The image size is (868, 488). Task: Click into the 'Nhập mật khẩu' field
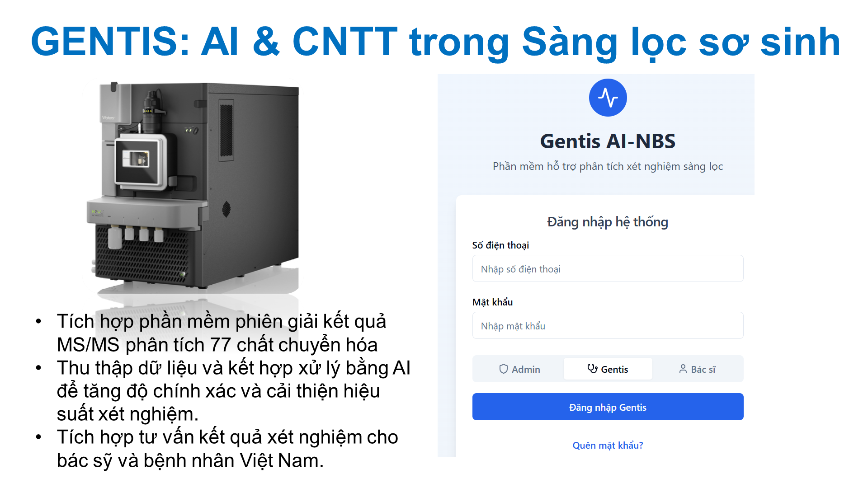[608, 326]
